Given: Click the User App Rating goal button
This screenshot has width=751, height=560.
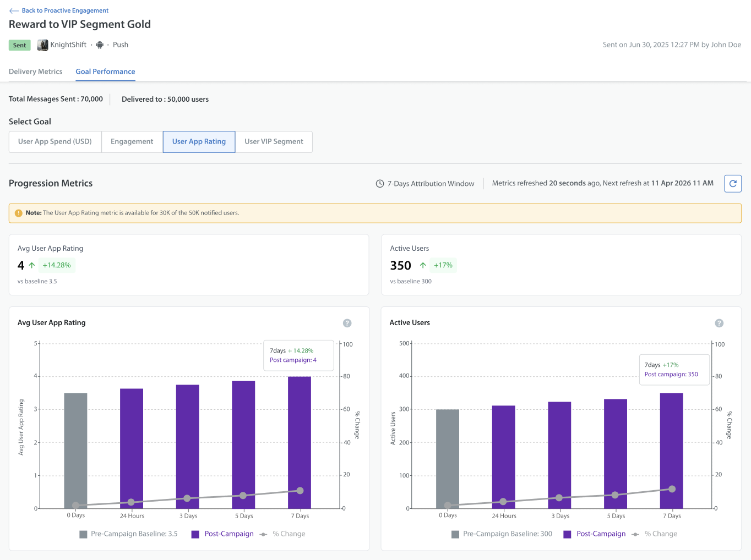Looking at the screenshot, I should click(x=199, y=142).
